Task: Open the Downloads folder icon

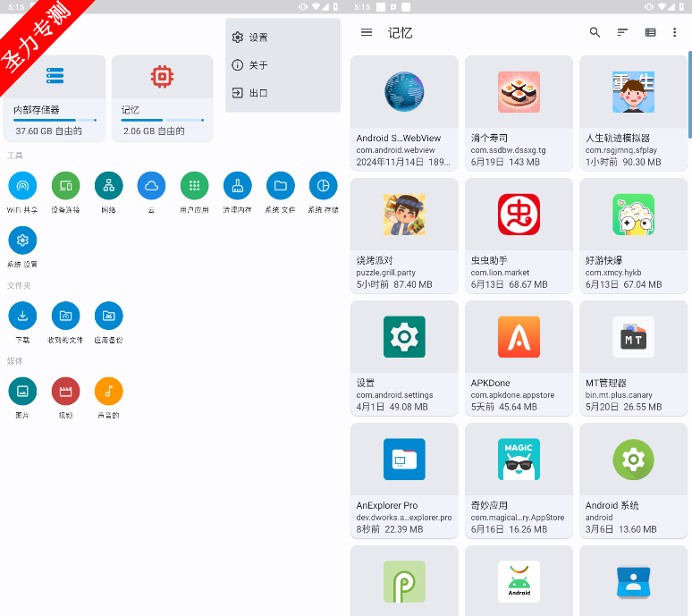Action: (x=22, y=316)
